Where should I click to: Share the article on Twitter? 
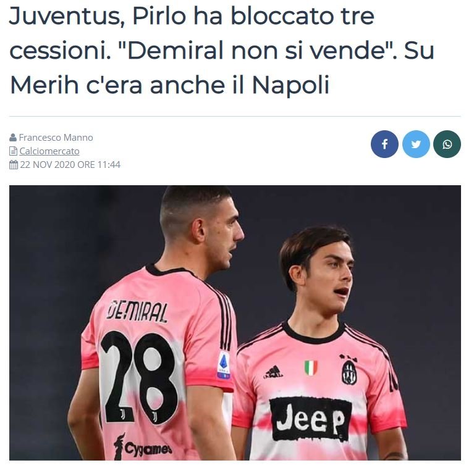416,144
